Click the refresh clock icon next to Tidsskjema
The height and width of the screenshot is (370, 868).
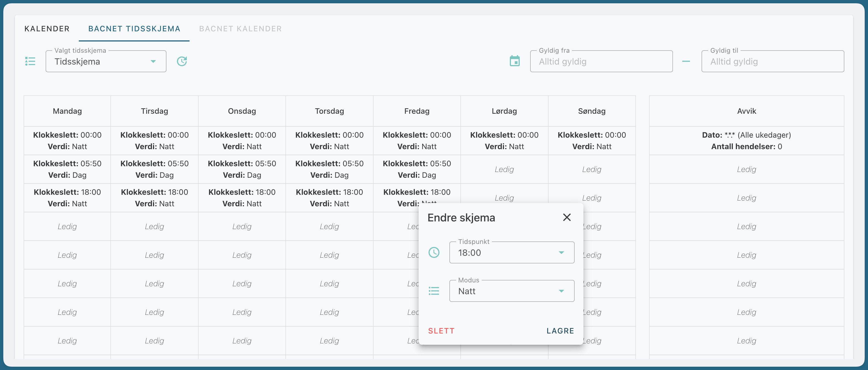click(x=182, y=61)
